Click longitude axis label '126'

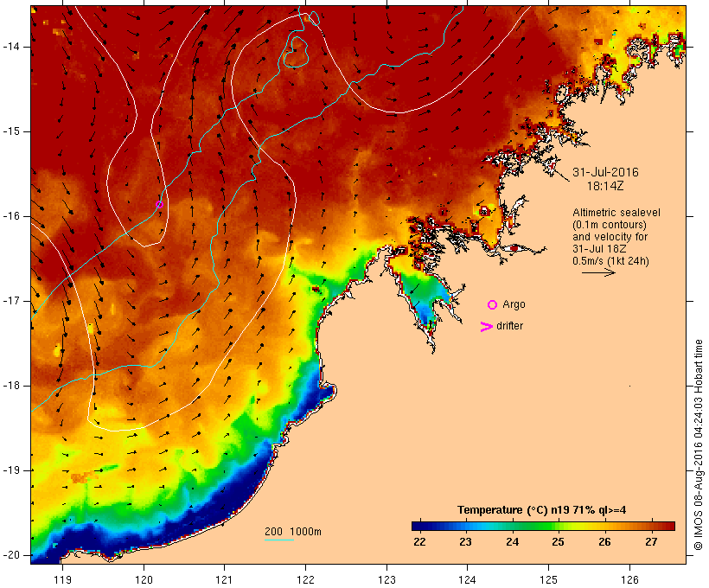coord(629,579)
